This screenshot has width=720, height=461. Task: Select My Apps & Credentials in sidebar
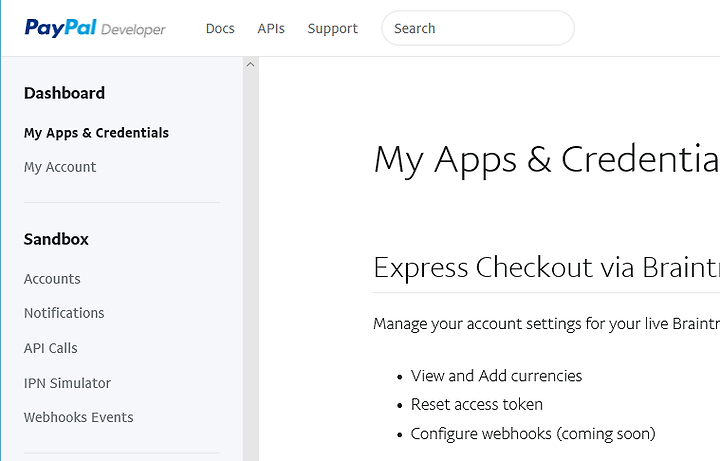(96, 133)
